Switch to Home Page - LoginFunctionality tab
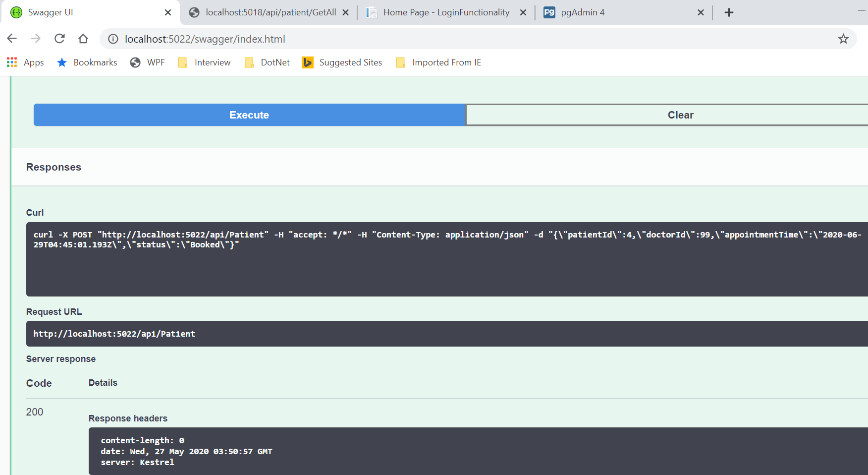This screenshot has height=475, width=868. [446, 12]
